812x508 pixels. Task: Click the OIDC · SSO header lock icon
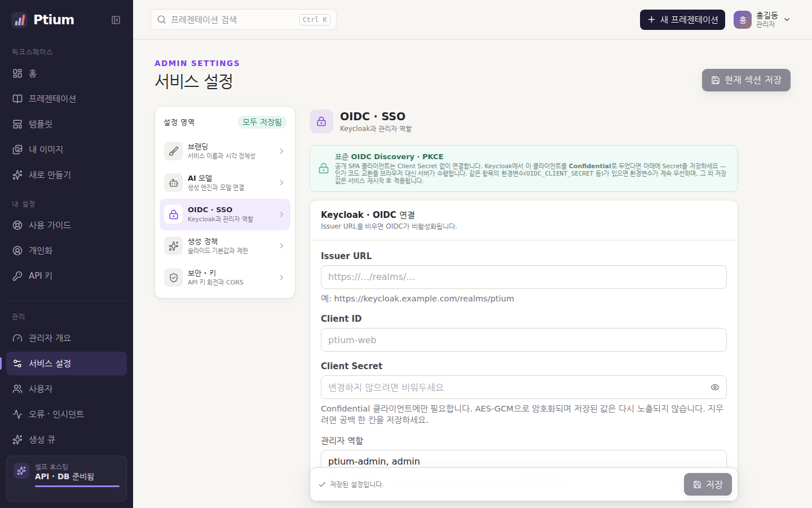321,121
